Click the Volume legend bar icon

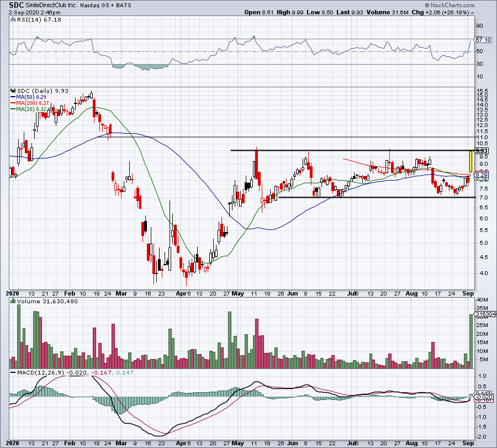[13, 301]
